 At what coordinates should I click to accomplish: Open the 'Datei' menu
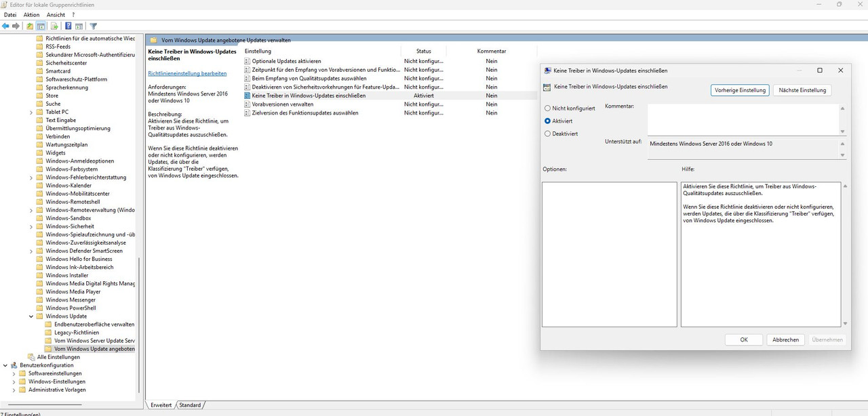pyautogui.click(x=10, y=15)
